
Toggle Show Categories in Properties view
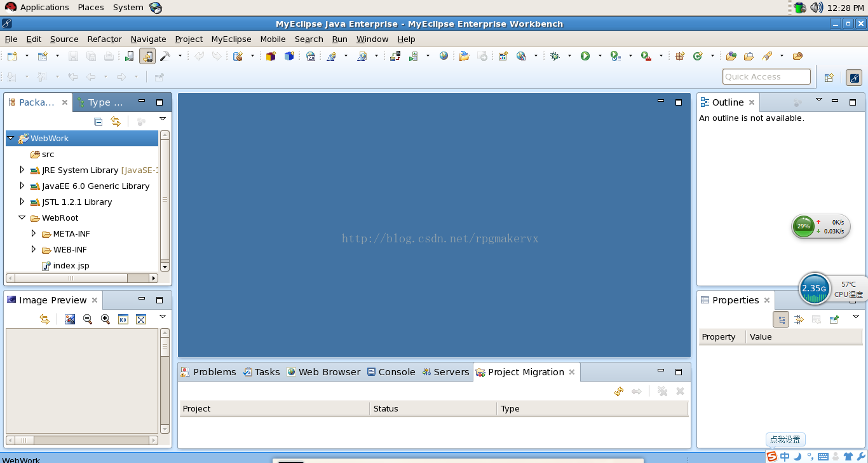781,319
